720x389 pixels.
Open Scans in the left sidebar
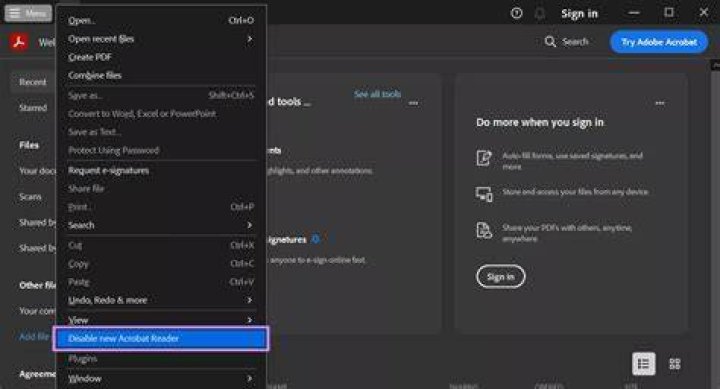click(x=30, y=197)
